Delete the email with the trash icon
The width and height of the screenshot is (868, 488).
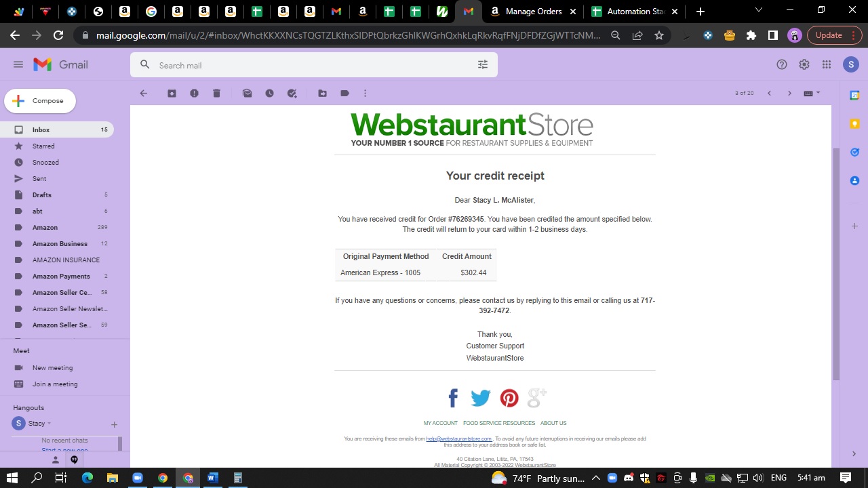[x=216, y=94]
